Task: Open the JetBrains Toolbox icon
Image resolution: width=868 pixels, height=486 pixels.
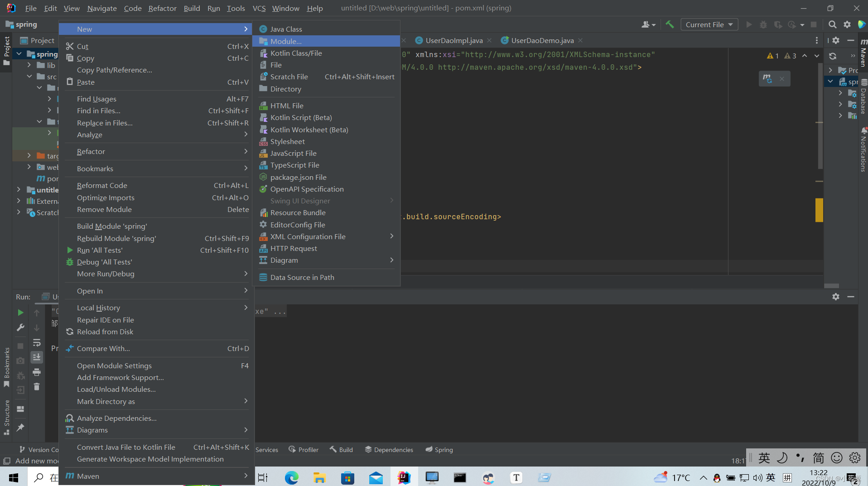Action: point(862,24)
